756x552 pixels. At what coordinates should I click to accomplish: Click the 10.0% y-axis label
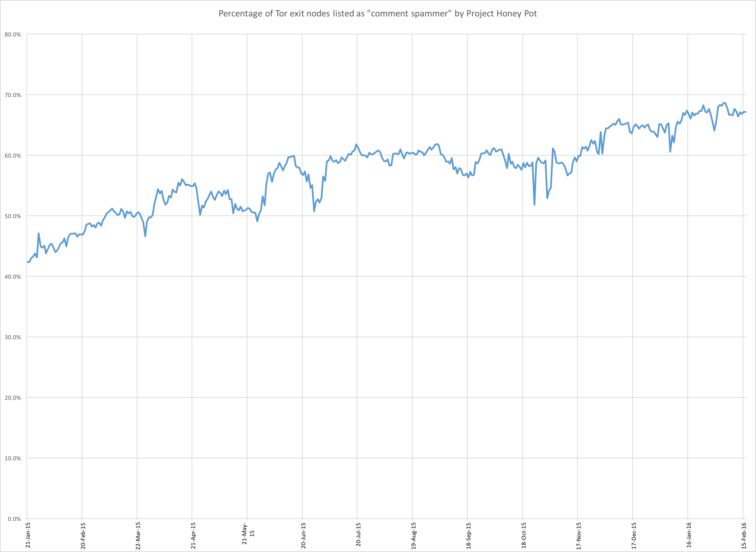point(13,458)
